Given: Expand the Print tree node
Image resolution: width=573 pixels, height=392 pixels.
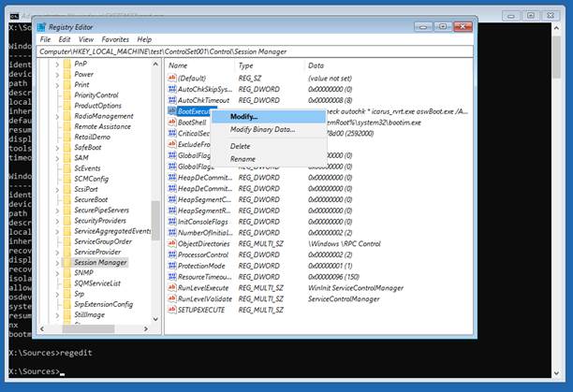Looking at the screenshot, I should 57,85.
